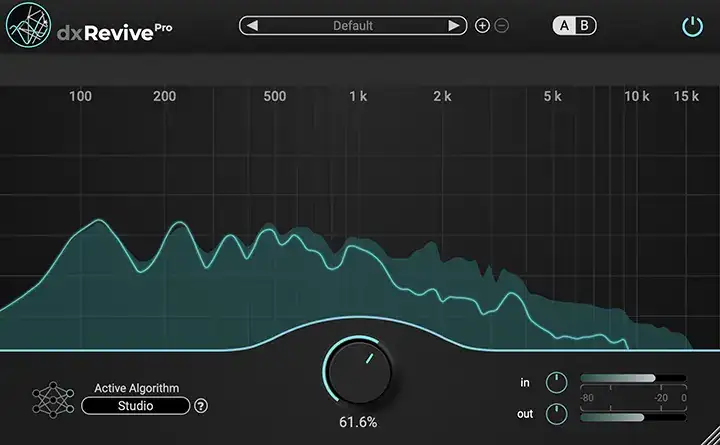Select the A comparison state
The image size is (720, 445).
564,26
